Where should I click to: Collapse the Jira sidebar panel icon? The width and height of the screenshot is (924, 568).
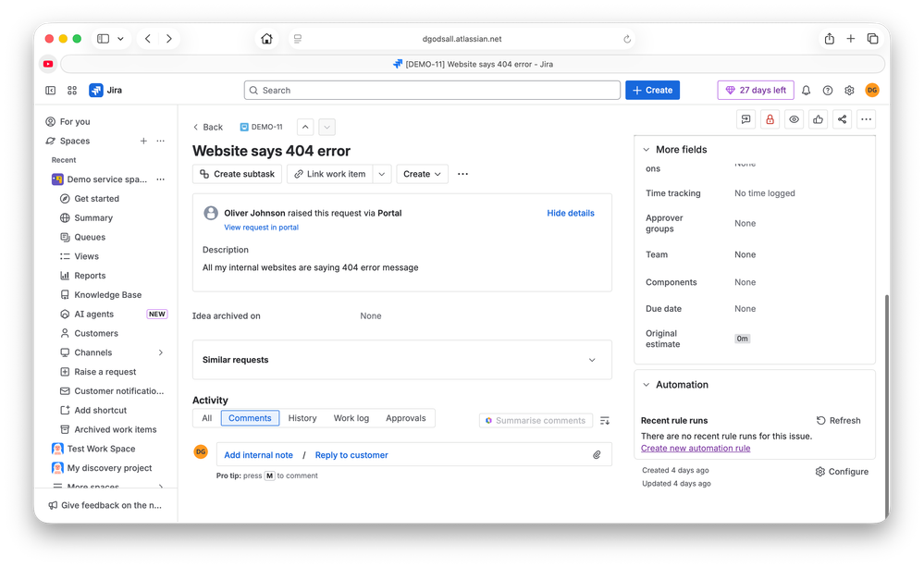51,90
